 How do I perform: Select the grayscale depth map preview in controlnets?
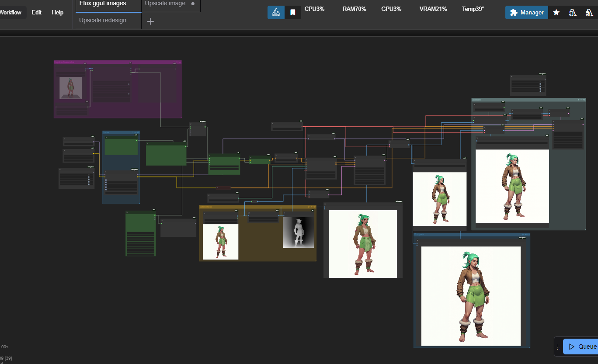pyautogui.click(x=299, y=232)
